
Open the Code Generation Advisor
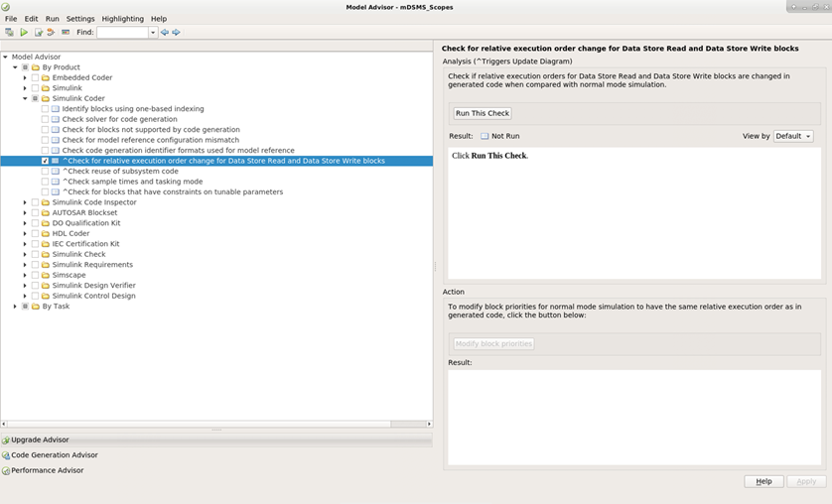54,455
